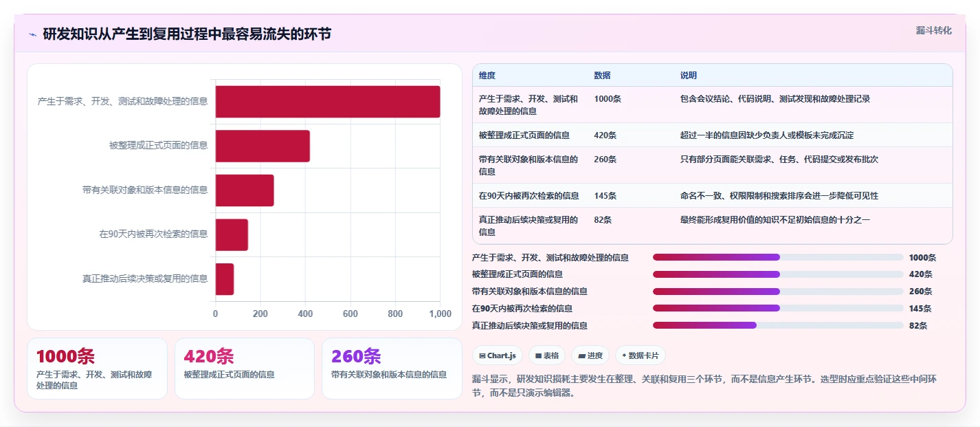Viewport: 980px width, 427px height.
Task: Click the 82条 progress bar
Action: point(778,325)
